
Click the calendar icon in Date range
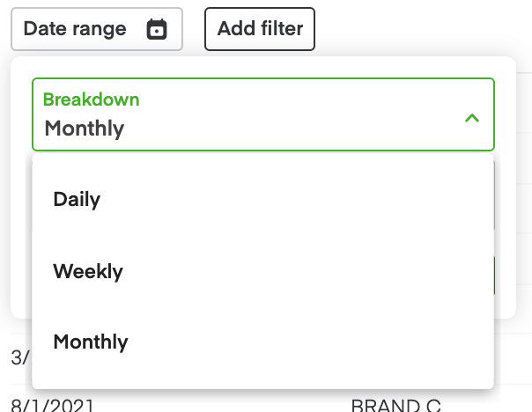pyautogui.click(x=157, y=29)
